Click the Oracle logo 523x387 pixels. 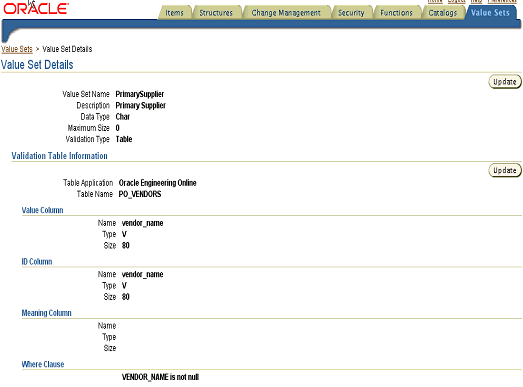(36, 9)
